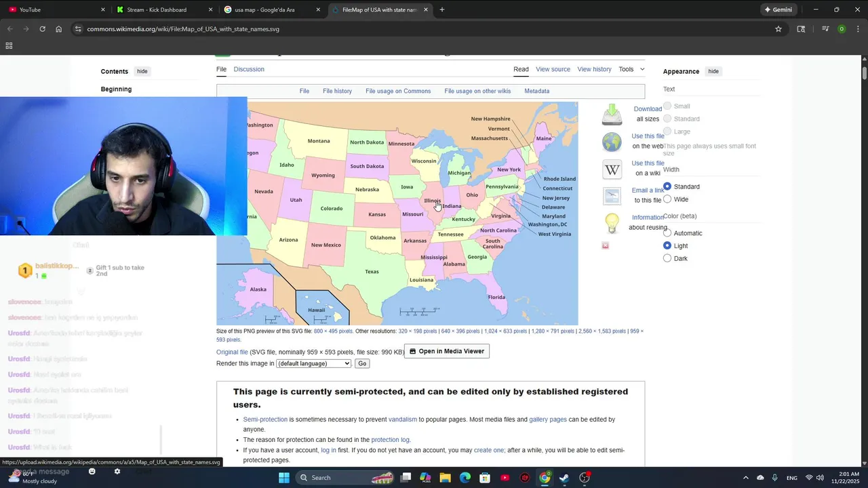Switch to the View history tab

click(594, 69)
